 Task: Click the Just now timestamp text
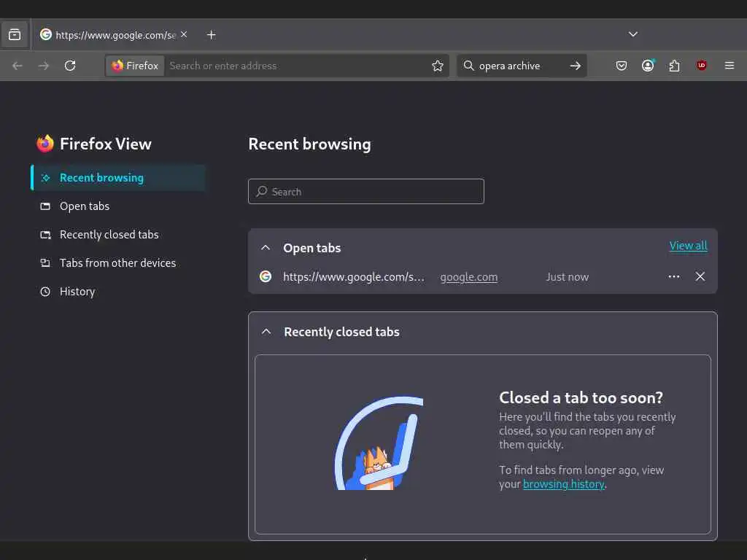tap(567, 276)
